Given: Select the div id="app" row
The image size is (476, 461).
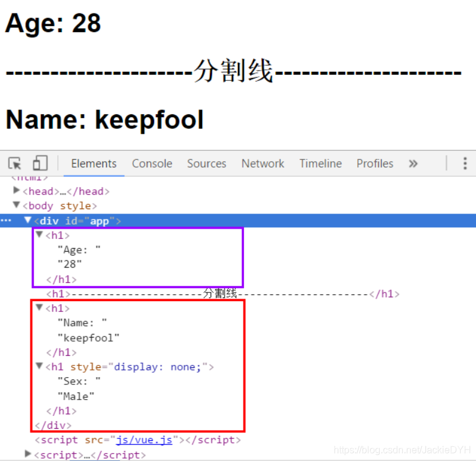Looking at the screenshot, I should [238, 221].
